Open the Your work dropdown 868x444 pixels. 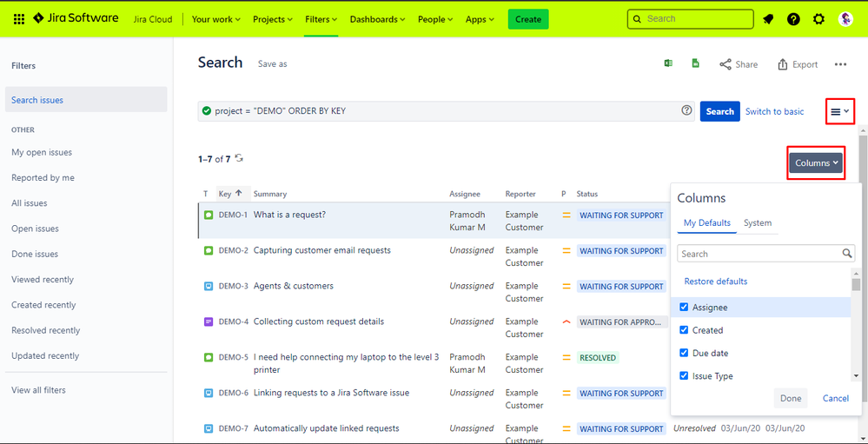(x=215, y=19)
